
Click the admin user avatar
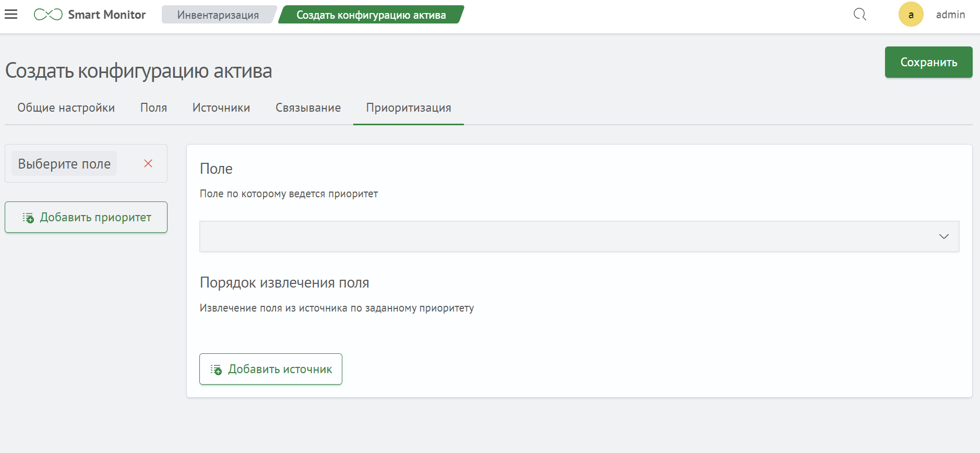pyautogui.click(x=911, y=15)
